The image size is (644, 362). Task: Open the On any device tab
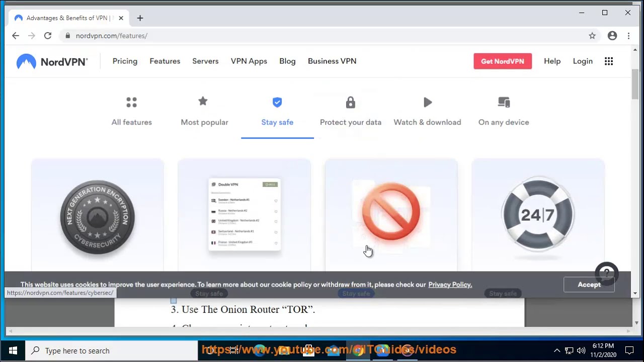[504, 112]
